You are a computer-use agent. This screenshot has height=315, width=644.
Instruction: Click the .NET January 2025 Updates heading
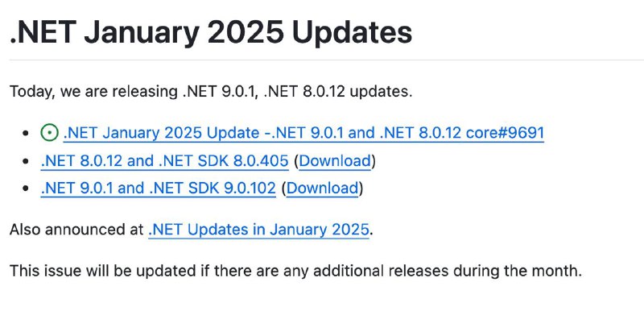click(211, 32)
